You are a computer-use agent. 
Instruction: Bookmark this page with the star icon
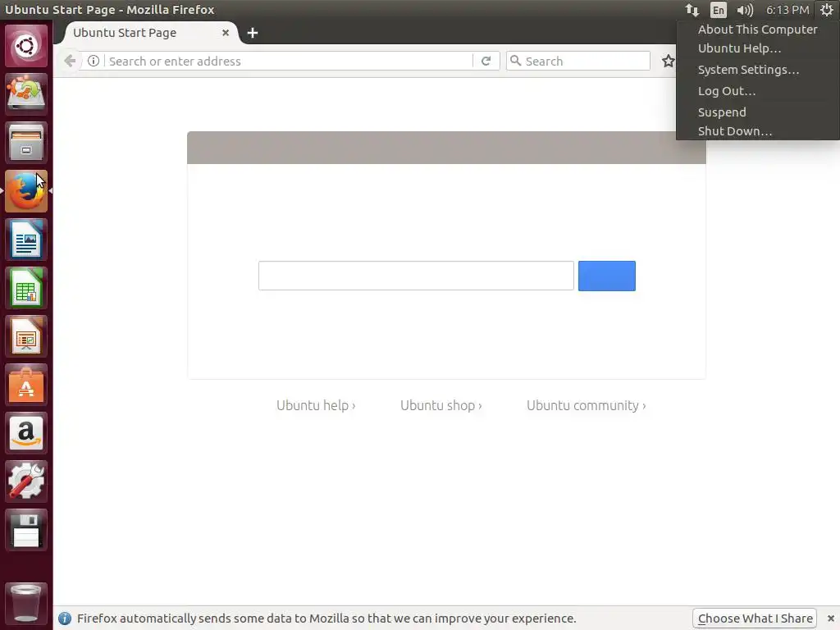(x=668, y=61)
